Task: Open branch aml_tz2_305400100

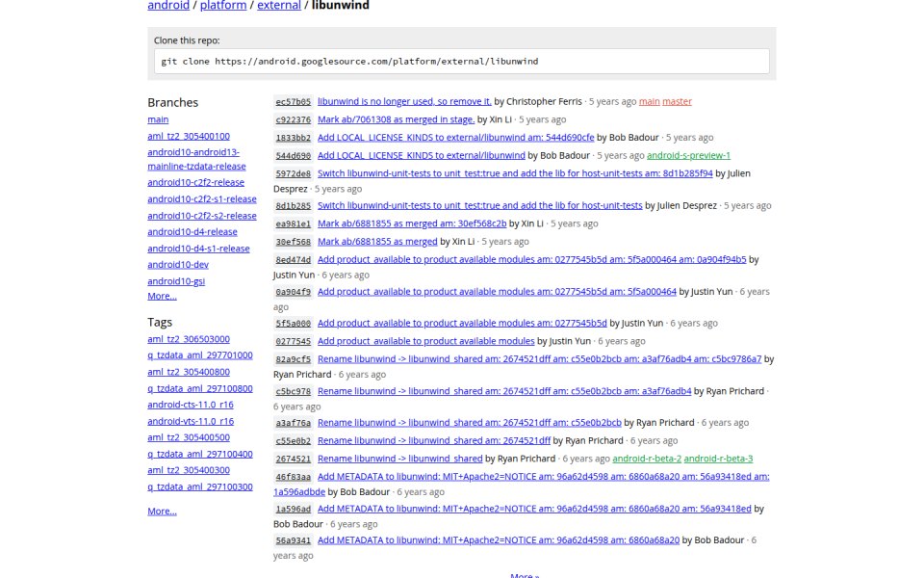Action: [x=189, y=136]
